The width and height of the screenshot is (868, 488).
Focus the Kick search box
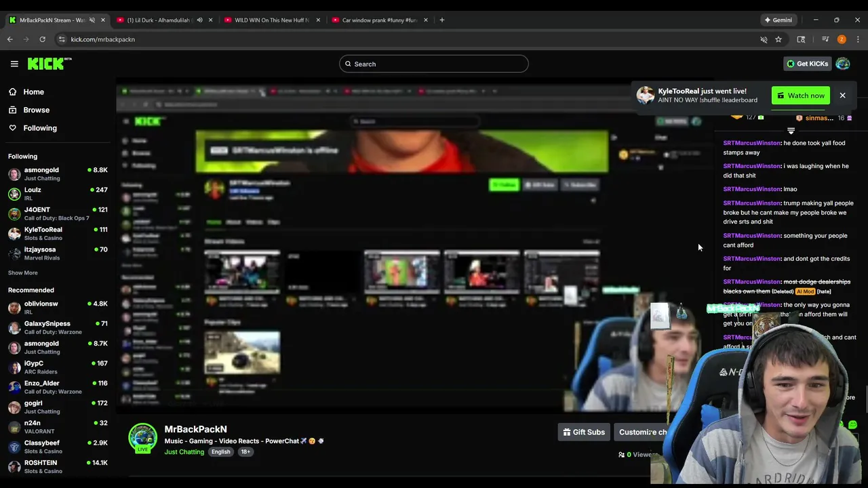point(434,64)
